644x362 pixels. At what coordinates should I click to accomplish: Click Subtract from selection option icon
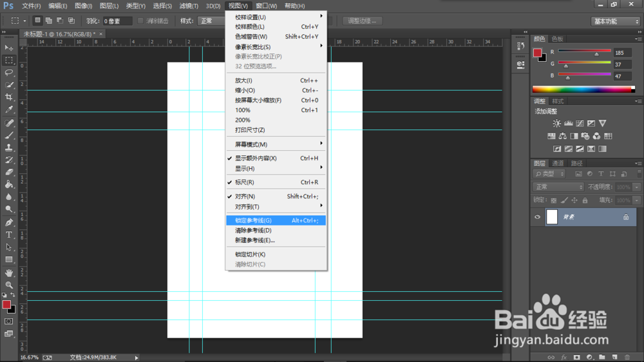(x=60, y=21)
